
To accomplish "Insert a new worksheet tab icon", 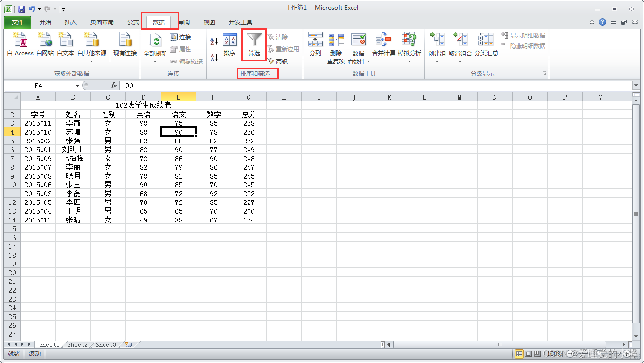I will (x=128, y=344).
